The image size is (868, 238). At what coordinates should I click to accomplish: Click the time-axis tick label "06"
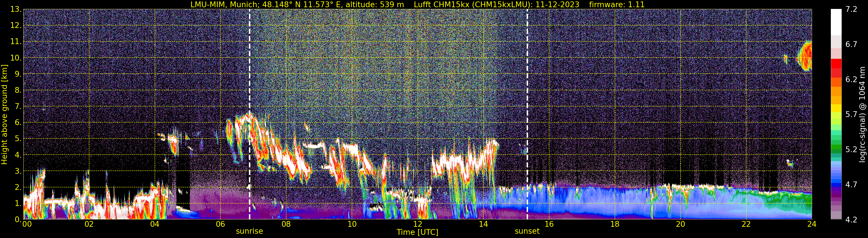[220, 224]
